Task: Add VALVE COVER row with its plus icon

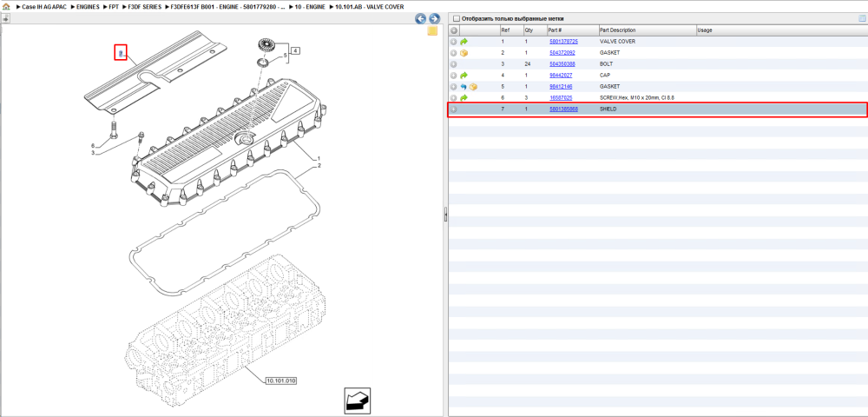Action: pyautogui.click(x=453, y=42)
